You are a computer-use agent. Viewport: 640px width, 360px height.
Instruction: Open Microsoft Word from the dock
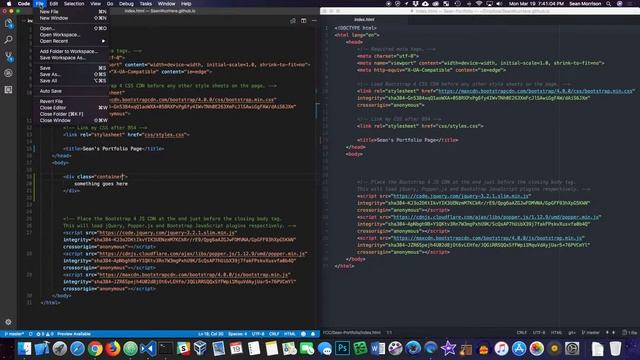tap(378, 349)
